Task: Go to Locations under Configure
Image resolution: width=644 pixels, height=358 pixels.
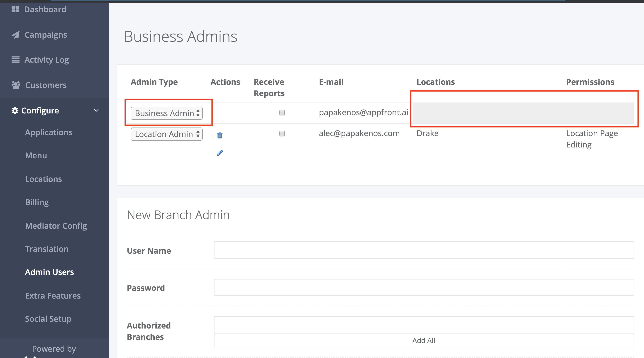Action: pyautogui.click(x=44, y=179)
